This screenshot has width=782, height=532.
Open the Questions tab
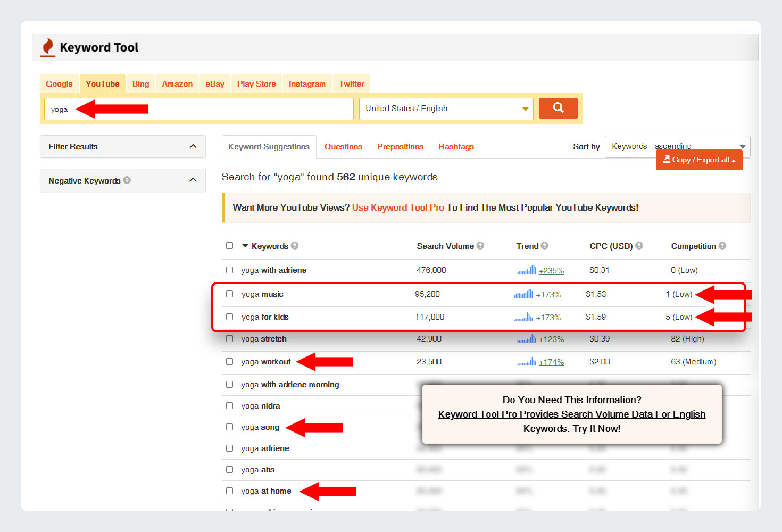pos(343,147)
